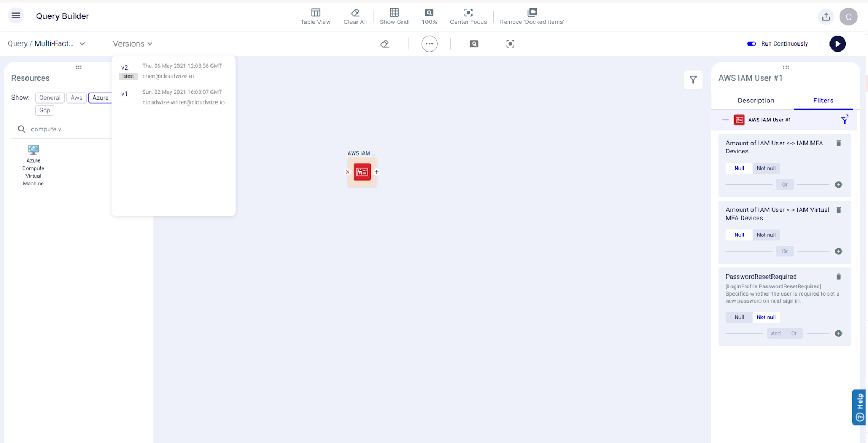Delete the PasswordResetRequired filter
This screenshot has width=868, height=443.
point(838,277)
